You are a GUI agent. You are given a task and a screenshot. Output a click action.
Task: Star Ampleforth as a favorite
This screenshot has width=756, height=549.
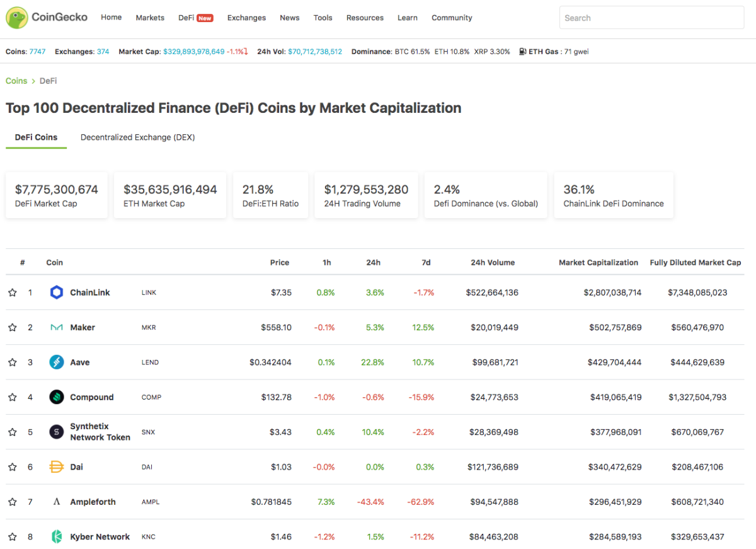12,502
